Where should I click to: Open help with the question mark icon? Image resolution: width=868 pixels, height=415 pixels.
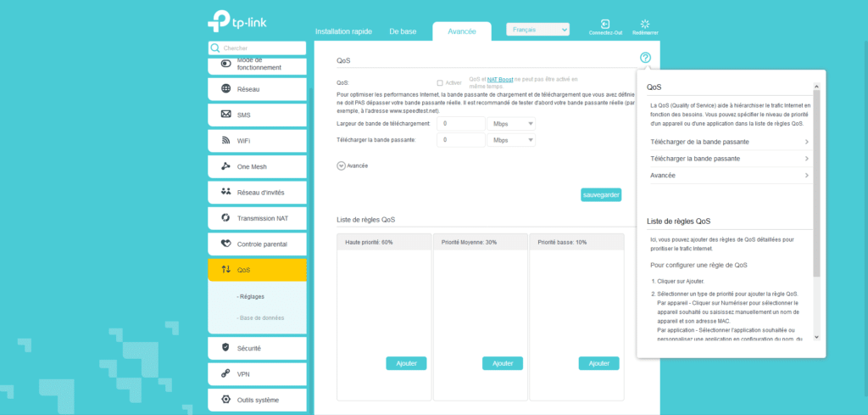[x=646, y=58]
